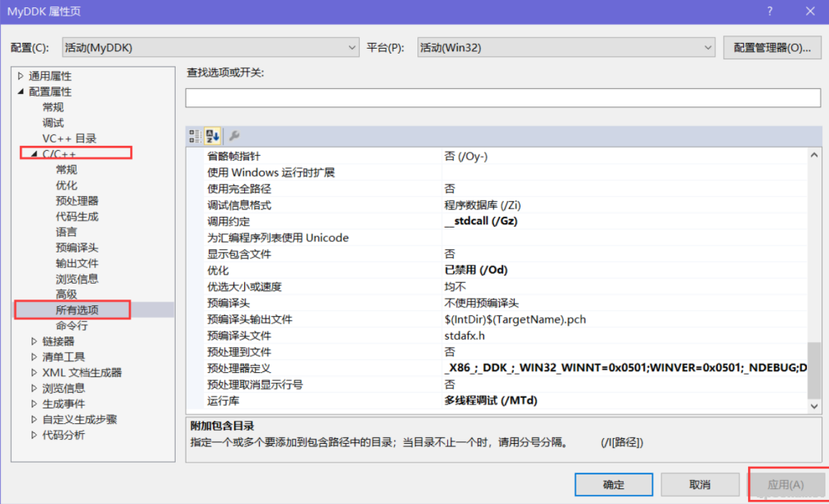
Task: Open the 配置(C) dropdown
Action: [x=210, y=48]
